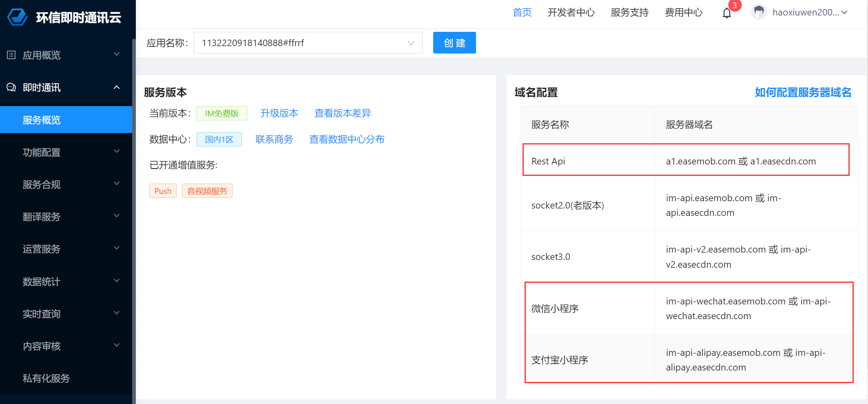Collapse the 即时通讯 section chevron
Viewport: 868px width, 404px height.
click(117, 87)
